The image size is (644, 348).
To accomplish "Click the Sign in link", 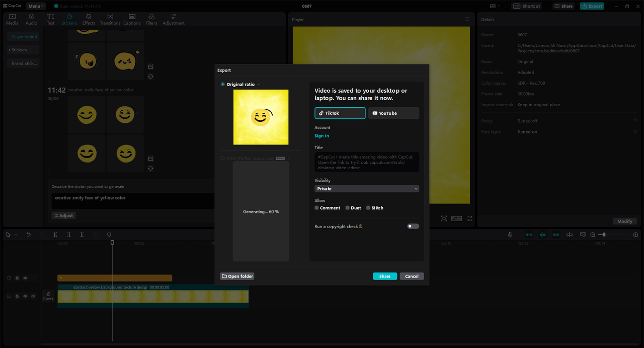I will (322, 136).
